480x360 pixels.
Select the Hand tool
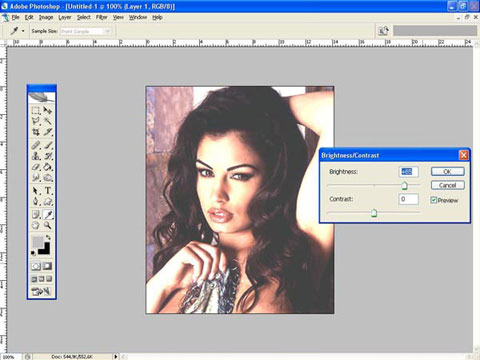36,225
